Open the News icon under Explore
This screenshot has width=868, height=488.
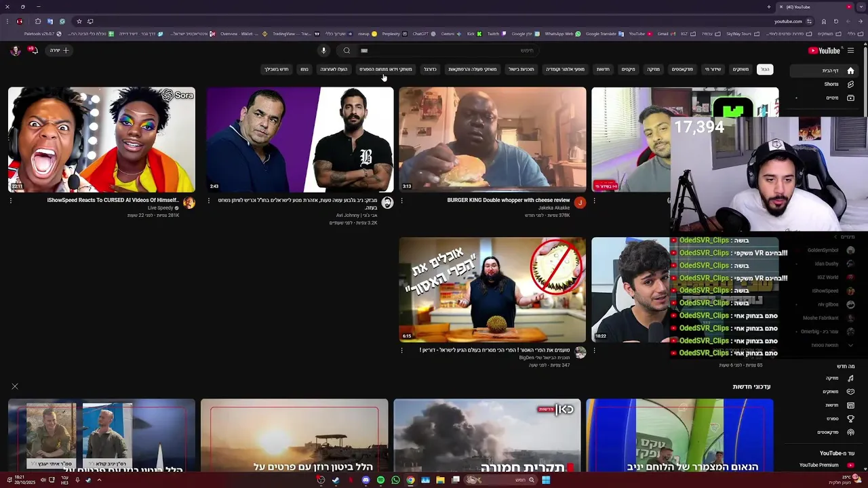[x=850, y=405]
